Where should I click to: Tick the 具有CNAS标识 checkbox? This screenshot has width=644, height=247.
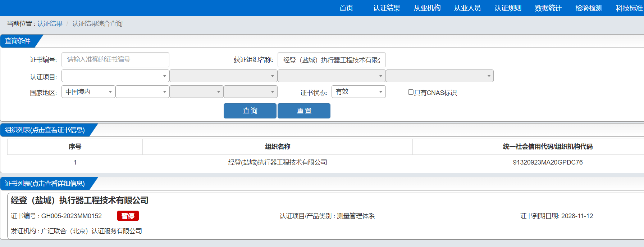pyautogui.click(x=411, y=92)
